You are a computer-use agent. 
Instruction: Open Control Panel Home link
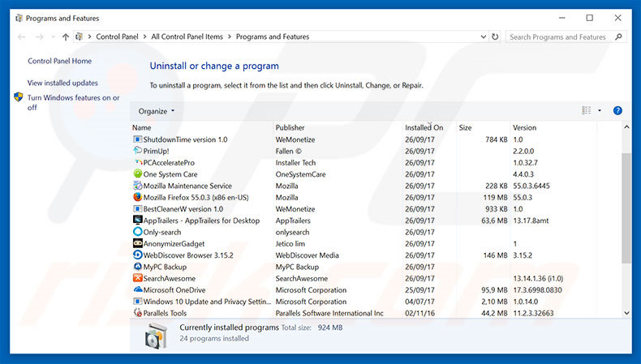click(59, 61)
